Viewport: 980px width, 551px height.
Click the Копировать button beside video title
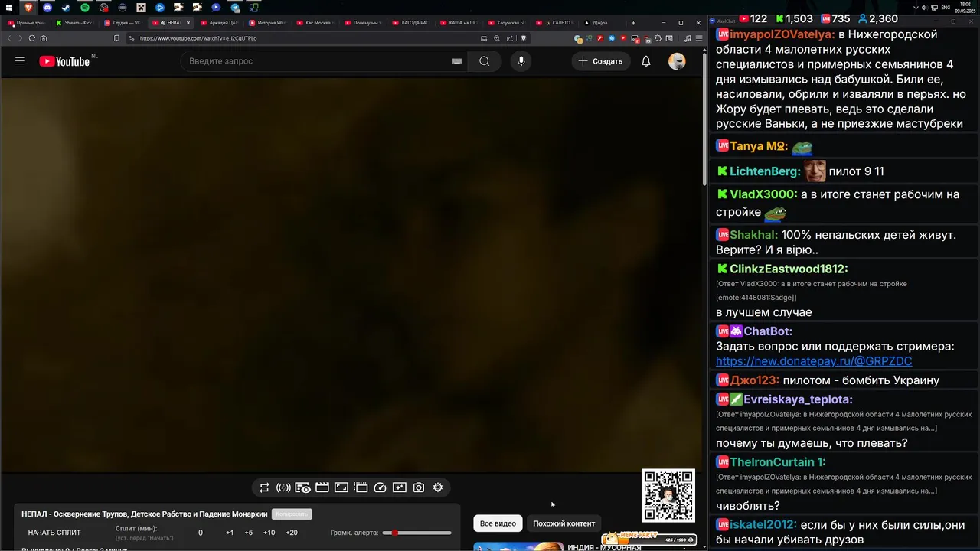[292, 514]
